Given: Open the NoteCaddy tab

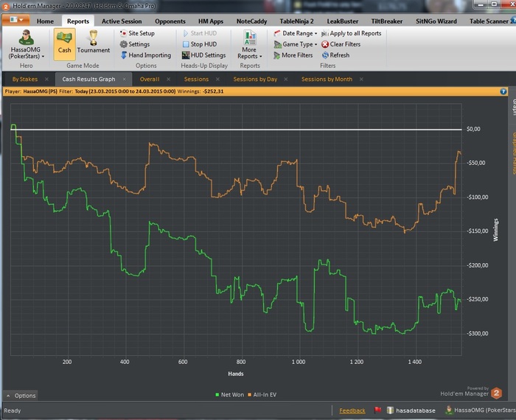Looking at the screenshot, I should coord(252,21).
